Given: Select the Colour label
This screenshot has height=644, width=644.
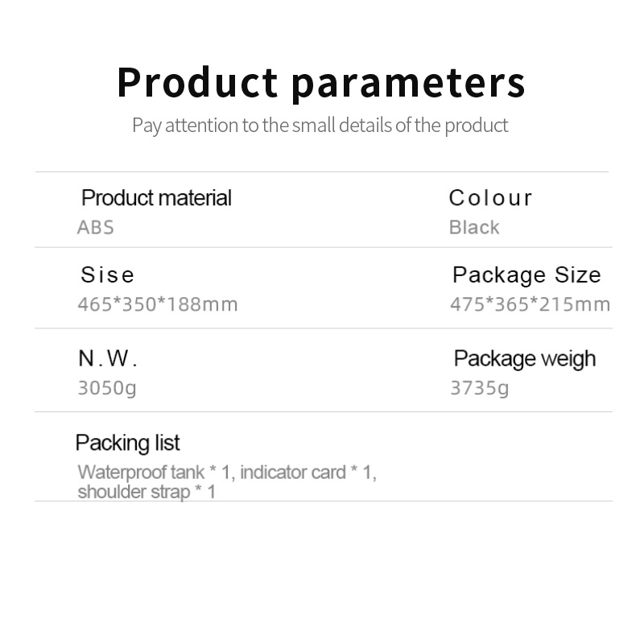Looking at the screenshot, I should (490, 198).
